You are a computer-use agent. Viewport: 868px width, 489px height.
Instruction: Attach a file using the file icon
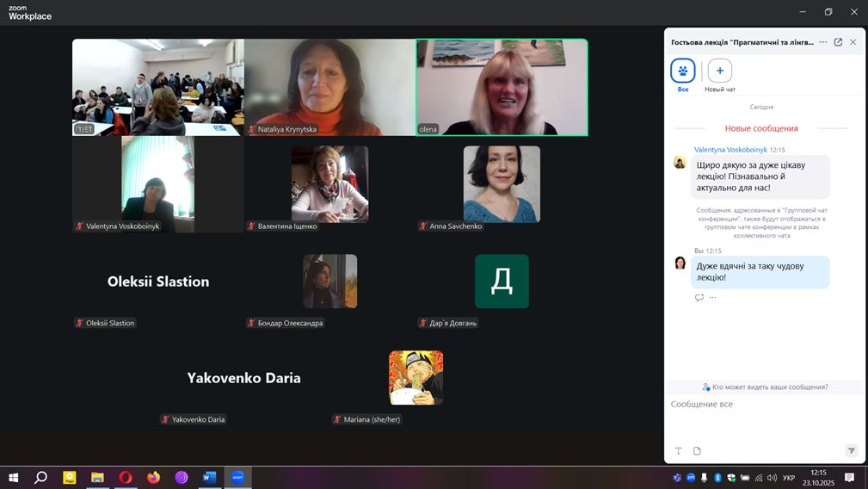(x=697, y=450)
